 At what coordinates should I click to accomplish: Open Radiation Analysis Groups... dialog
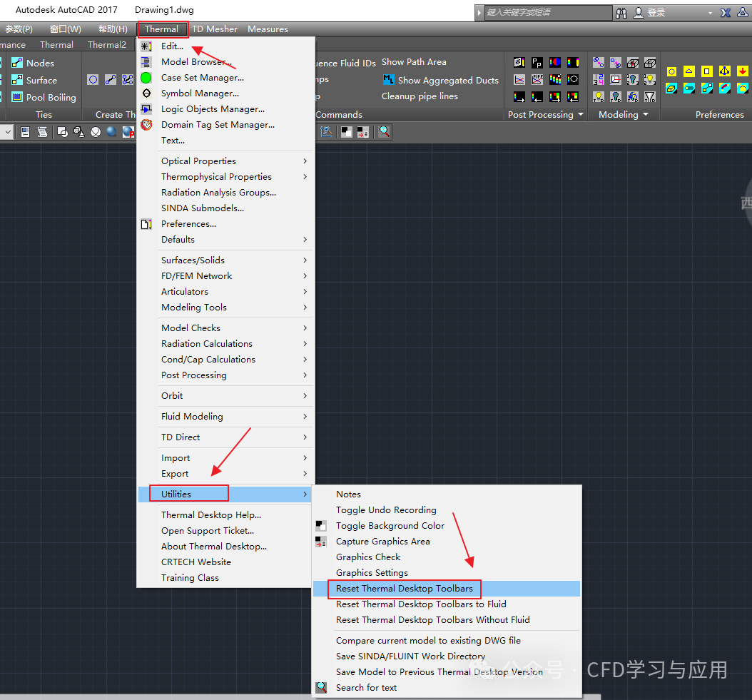coord(219,193)
